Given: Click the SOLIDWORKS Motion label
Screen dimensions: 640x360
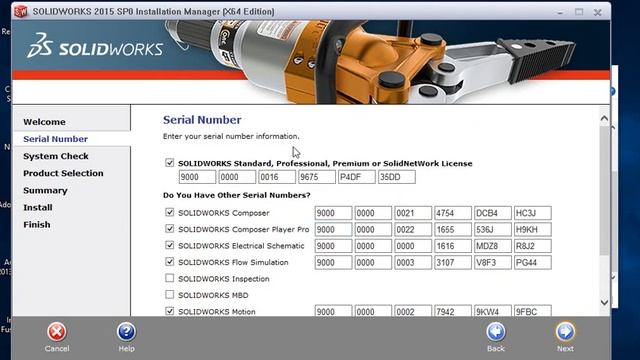Looking at the screenshot, I should 217,311.
